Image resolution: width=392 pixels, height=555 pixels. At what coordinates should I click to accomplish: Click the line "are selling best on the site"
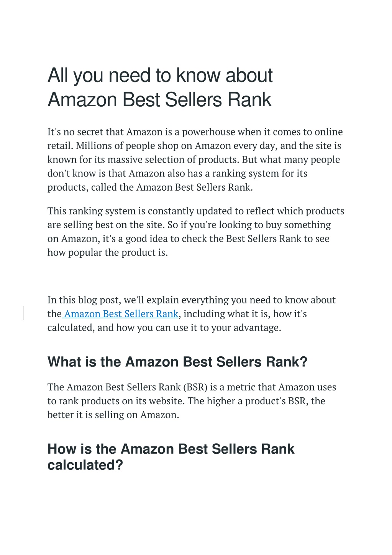point(189,225)
